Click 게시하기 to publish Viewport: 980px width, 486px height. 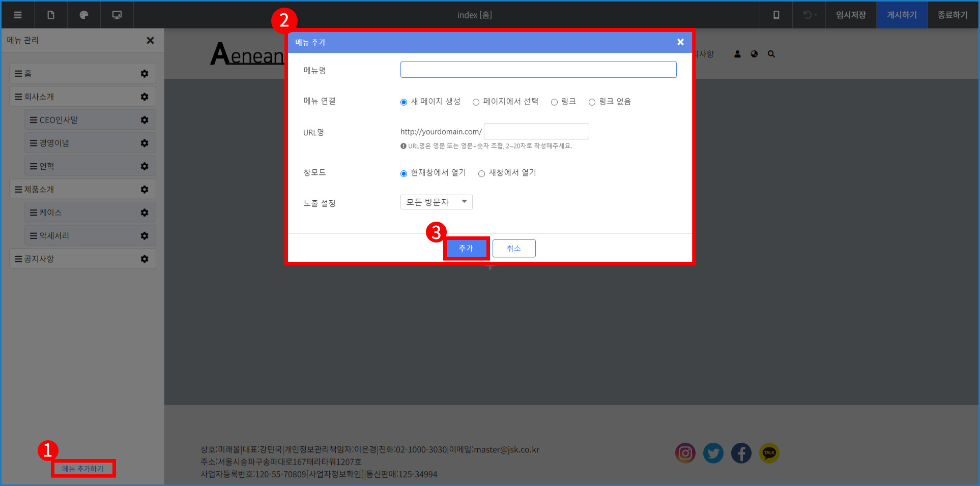(902, 15)
